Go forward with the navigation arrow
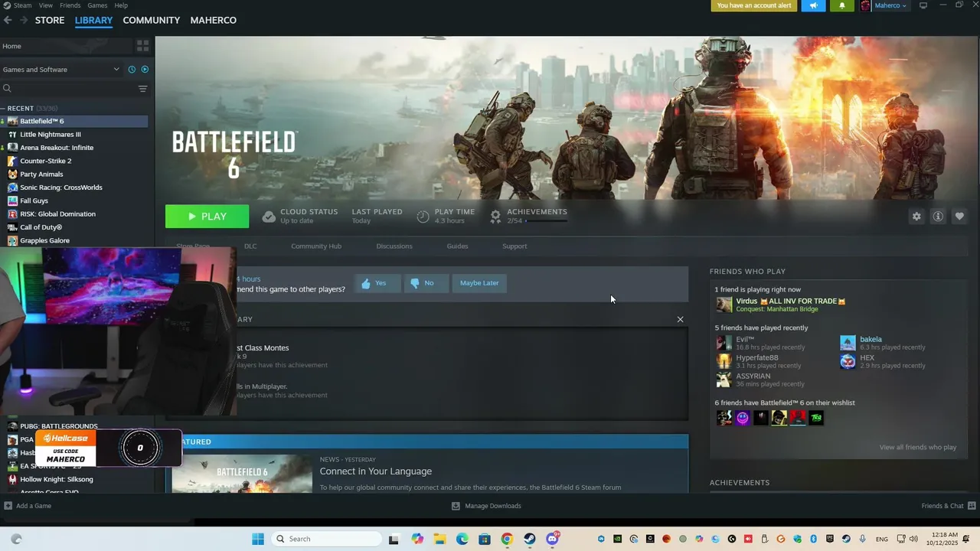980x551 pixels. pos(24,21)
